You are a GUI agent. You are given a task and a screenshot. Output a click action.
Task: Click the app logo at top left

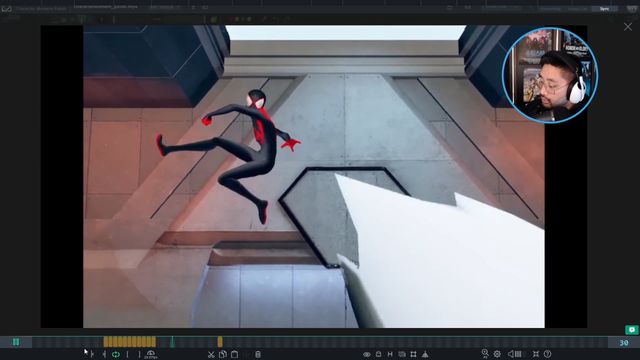[7, 9]
